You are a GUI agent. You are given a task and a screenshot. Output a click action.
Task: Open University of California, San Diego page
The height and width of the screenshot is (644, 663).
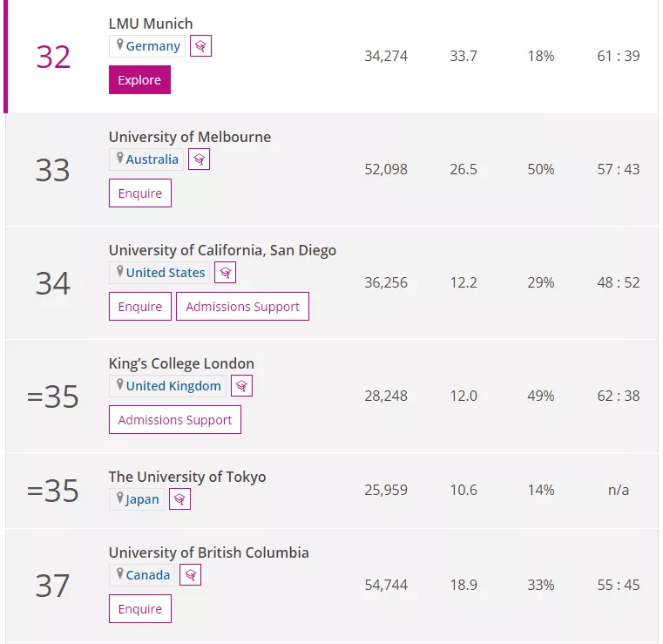(x=222, y=250)
